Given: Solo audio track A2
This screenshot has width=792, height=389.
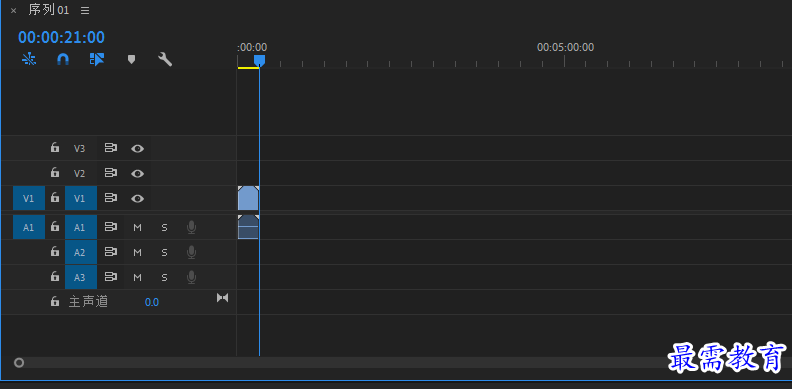Looking at the screenshot, I should [x=164, y=253].
